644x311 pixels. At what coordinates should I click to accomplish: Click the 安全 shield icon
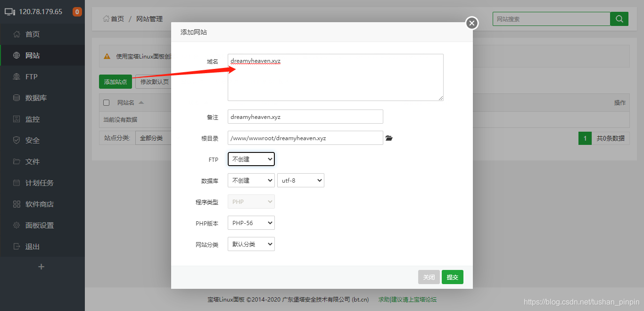[x=17, y=140]
